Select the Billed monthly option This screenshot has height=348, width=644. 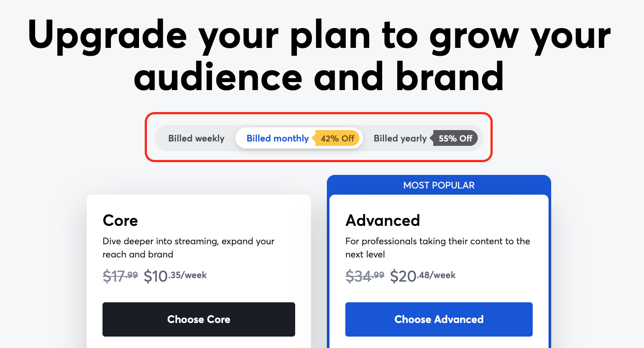278,138
